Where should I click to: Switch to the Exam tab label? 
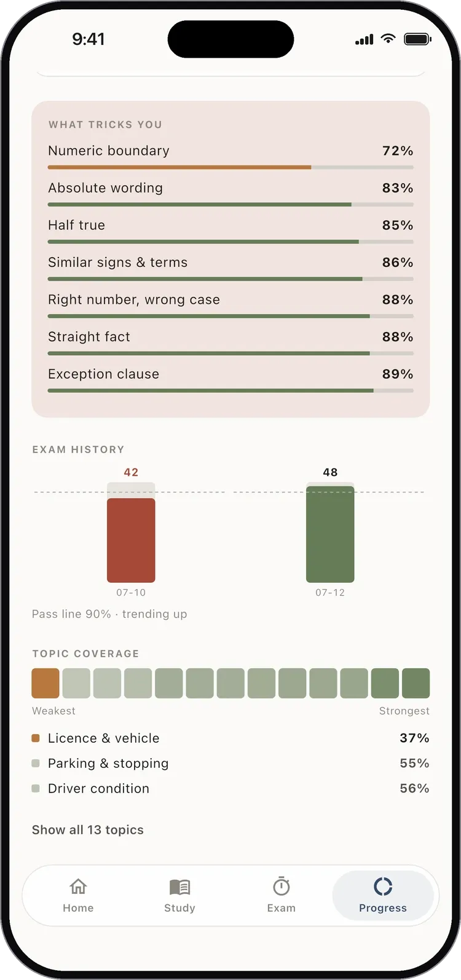pyautogui.click(x=282, y=908)
